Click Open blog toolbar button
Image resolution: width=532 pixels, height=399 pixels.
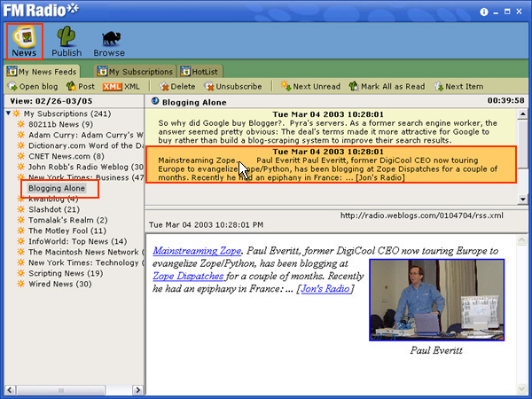tap(33, 87)
